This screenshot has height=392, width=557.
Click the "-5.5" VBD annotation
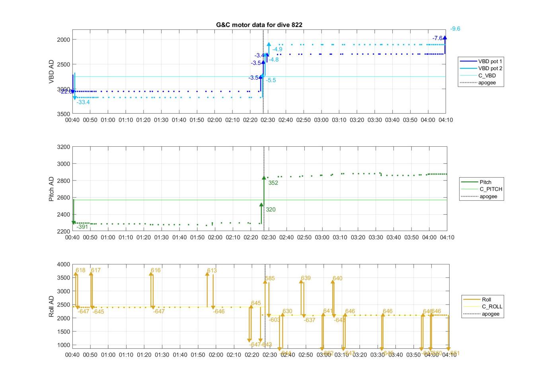coord(271,80)
